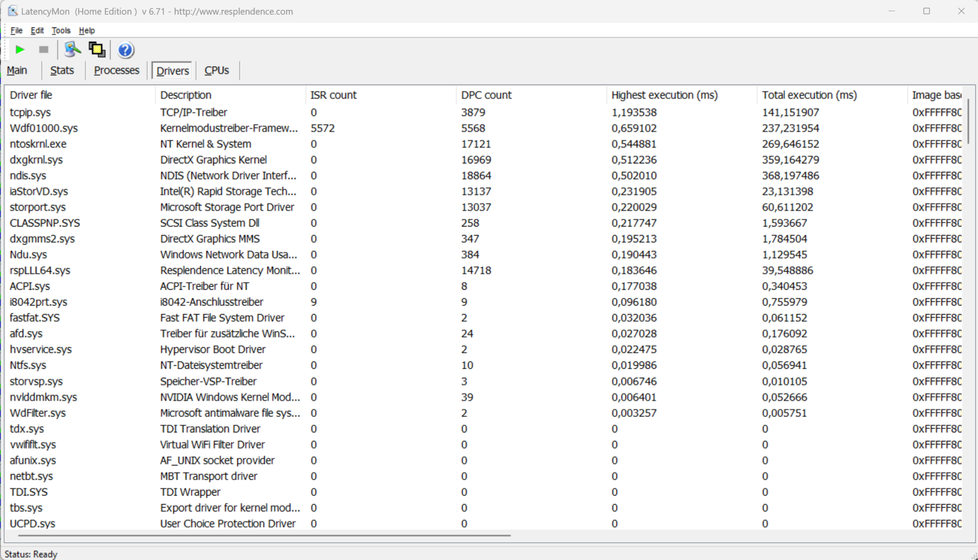Switch to the CPUs tab
The width and height of the screenshot is (978, 560).
pos(216,70)
